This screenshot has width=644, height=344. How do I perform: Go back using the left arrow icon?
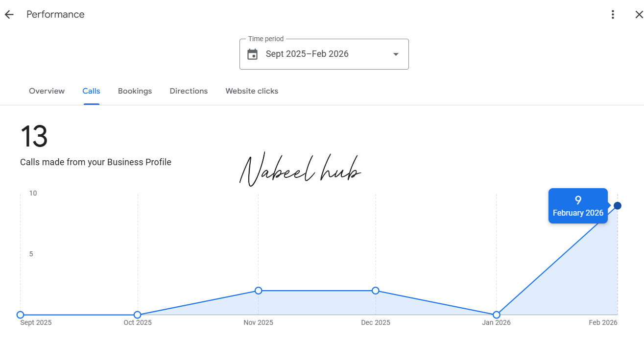9,15
